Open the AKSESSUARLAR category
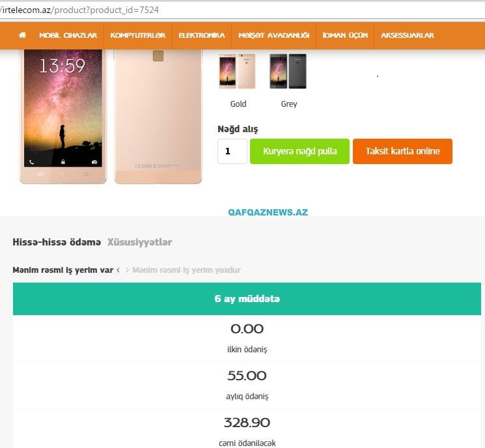This screenshot has height=448, width=485. point(408,35)
